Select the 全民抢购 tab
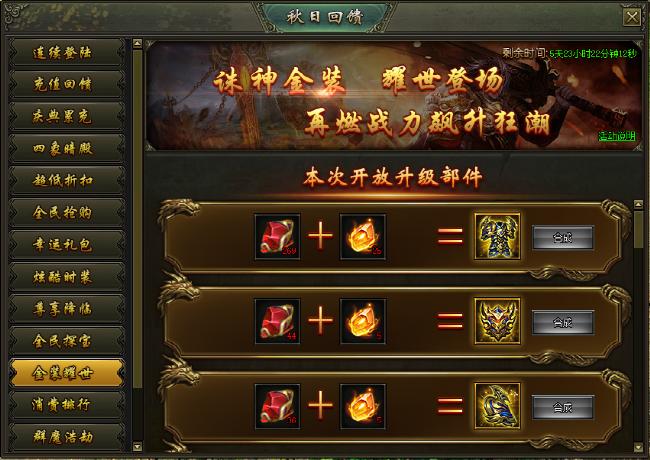Screen dimensions: 650x460 pyautogui.click(x=66, y=213)
